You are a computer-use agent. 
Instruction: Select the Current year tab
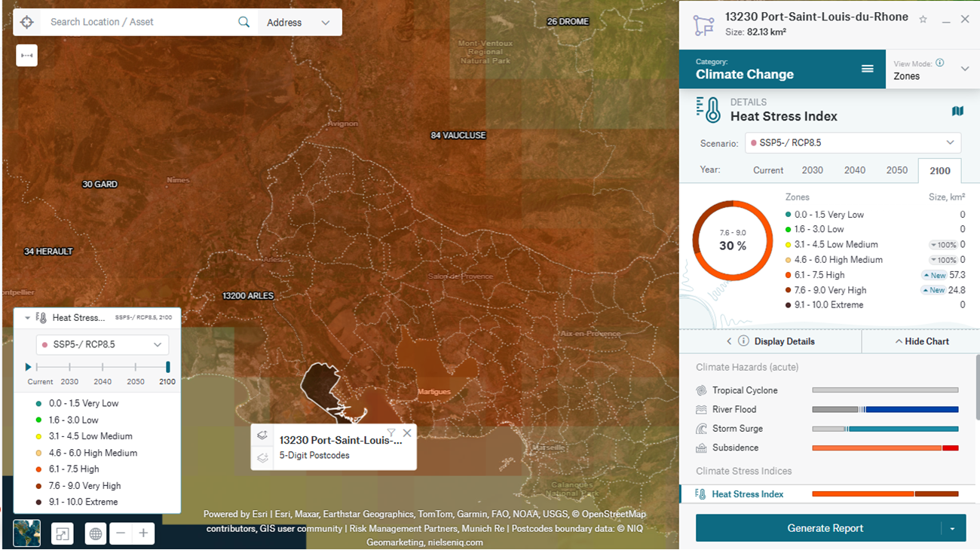click(x=767, y=170)
